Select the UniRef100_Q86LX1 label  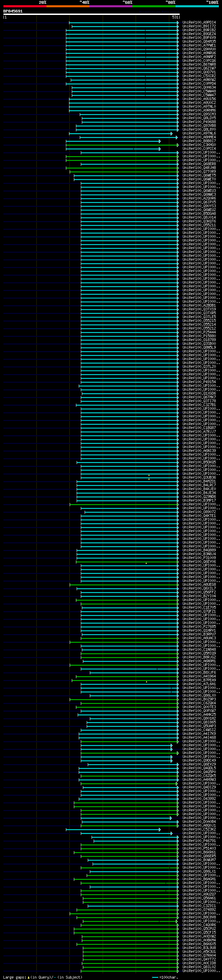[199, 871]
